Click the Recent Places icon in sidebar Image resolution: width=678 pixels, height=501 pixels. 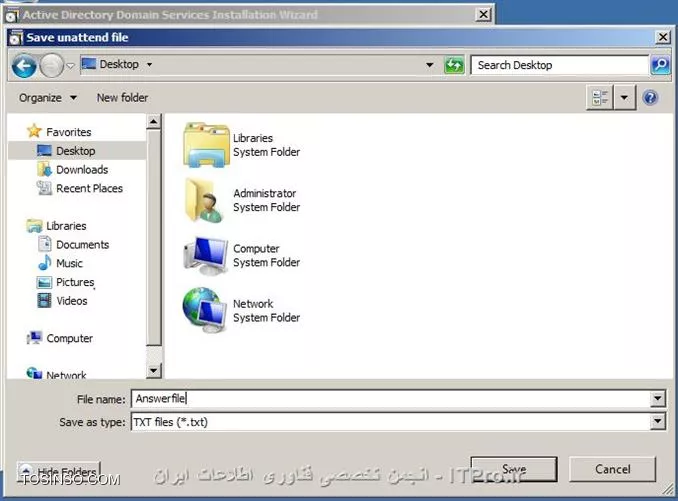[x=44, y=188]
